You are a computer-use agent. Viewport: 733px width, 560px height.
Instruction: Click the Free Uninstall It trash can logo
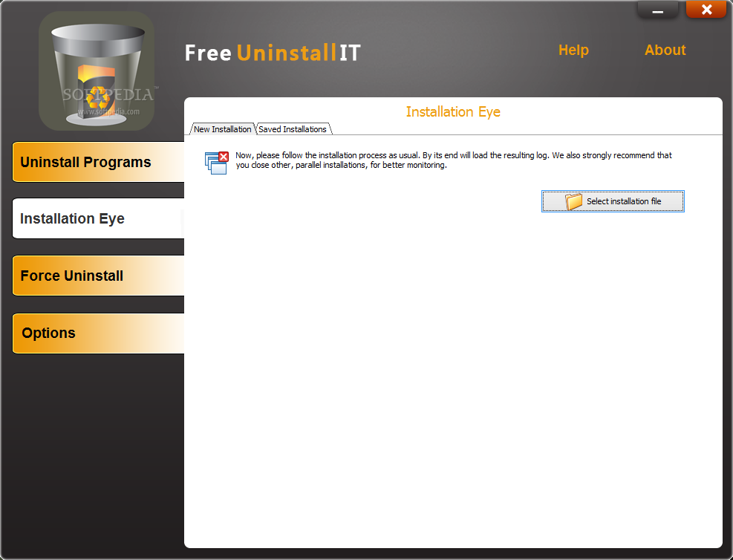pyautogui.click(x=97, y=71)
